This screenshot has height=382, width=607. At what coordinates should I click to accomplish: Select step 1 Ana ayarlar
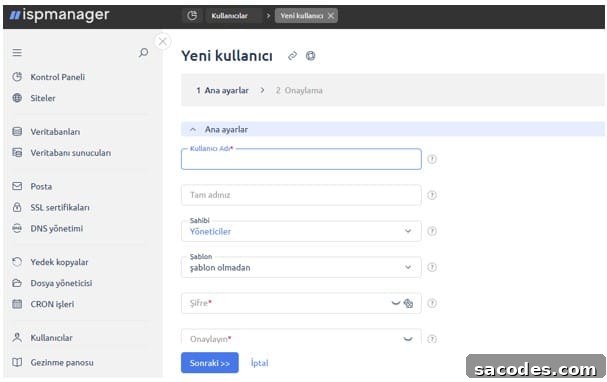(x=222, y=91)
